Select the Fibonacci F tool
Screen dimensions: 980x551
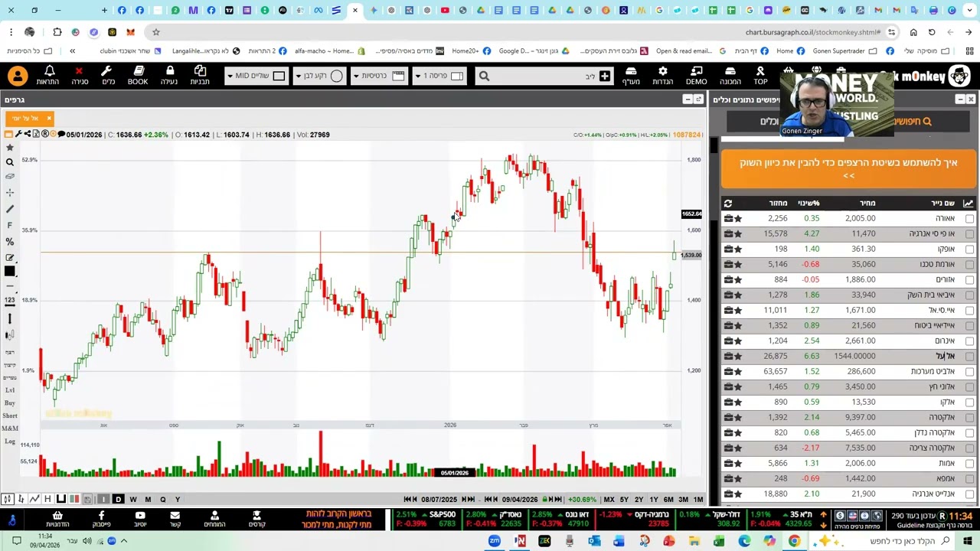coord(10,225)
